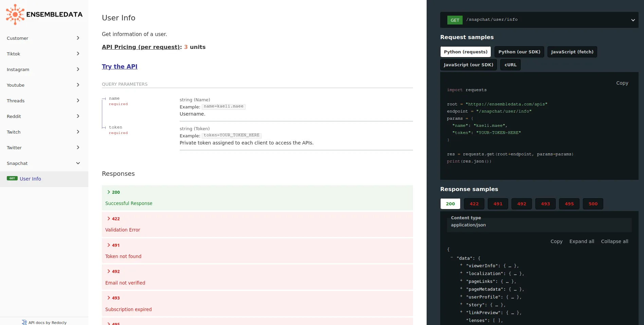The height and width of the screenshot is (325, 644).
Task: Expand the Instagram sidebar section
Action: 44,69
